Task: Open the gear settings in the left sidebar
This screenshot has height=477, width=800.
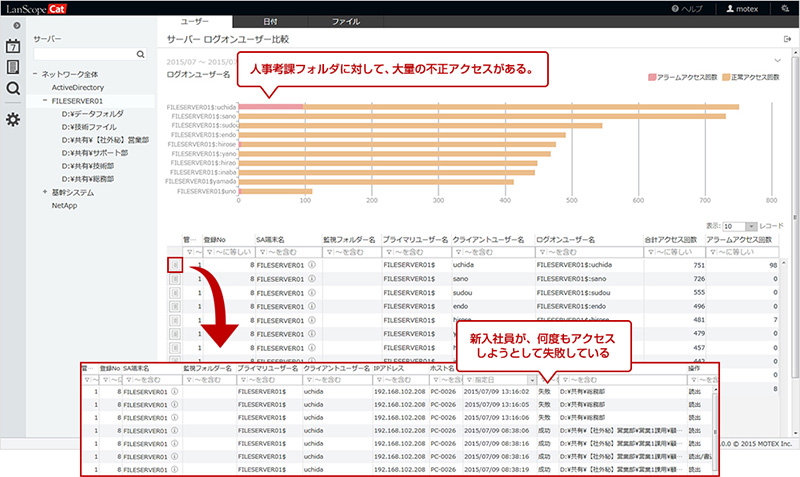Action: click(x=13, y=119)
